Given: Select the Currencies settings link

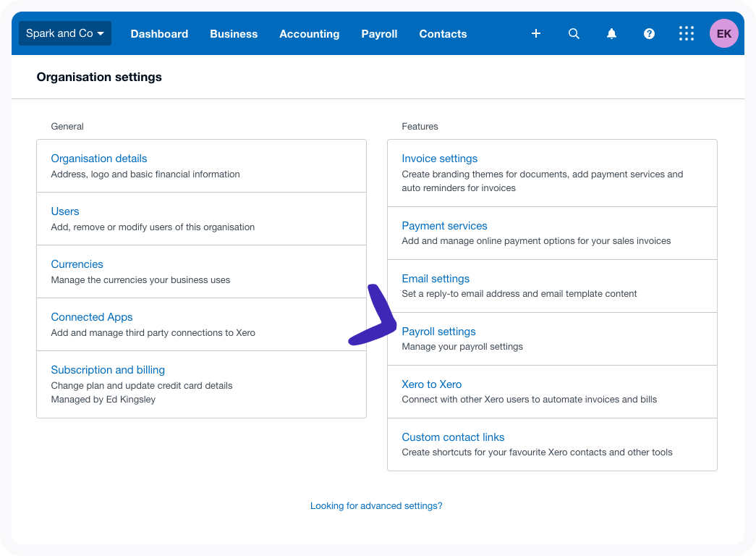Looking at the screenshot, I should (77, 264).
